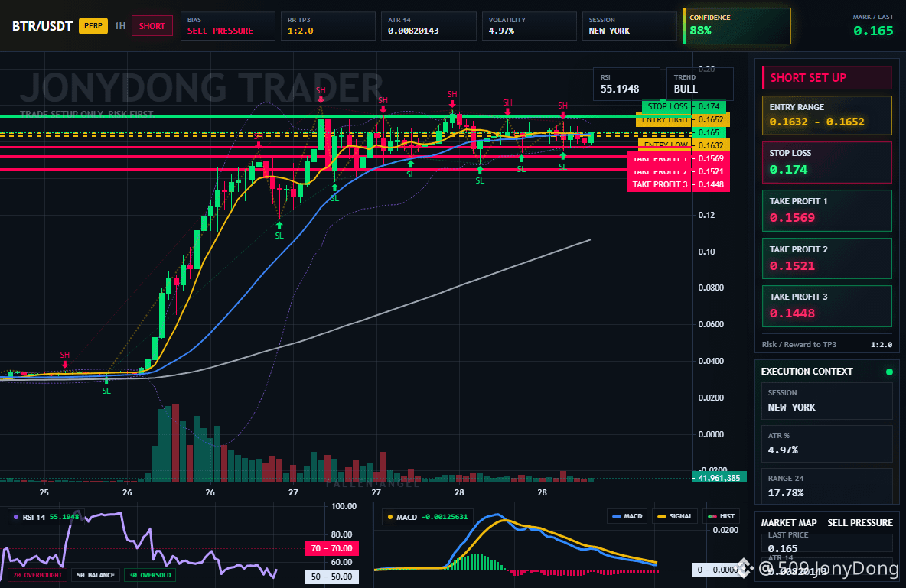Select the ATR 14 value card
The image size is (906, 588).
click(429, 26)
